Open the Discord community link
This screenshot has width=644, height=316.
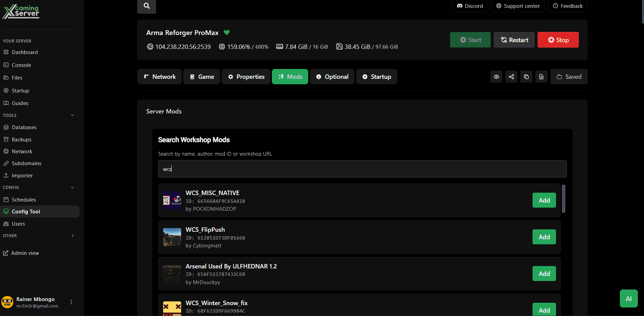(469, 6)
